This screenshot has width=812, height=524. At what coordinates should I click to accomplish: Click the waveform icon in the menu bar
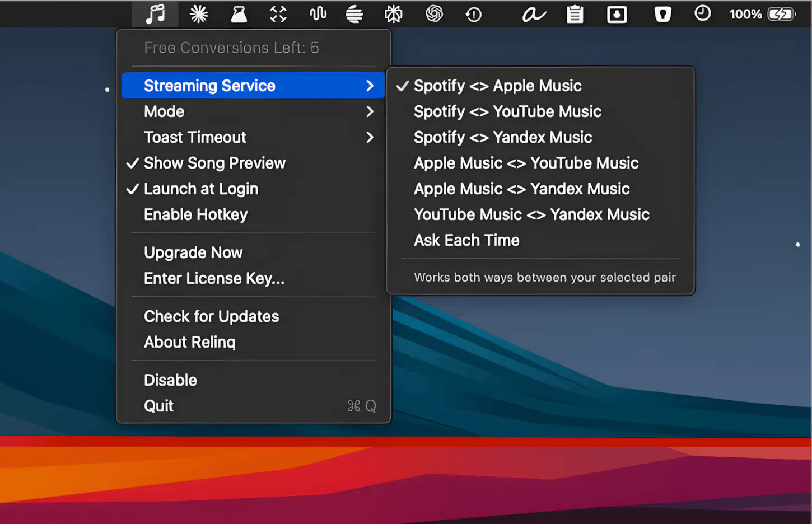pos(318,14)
